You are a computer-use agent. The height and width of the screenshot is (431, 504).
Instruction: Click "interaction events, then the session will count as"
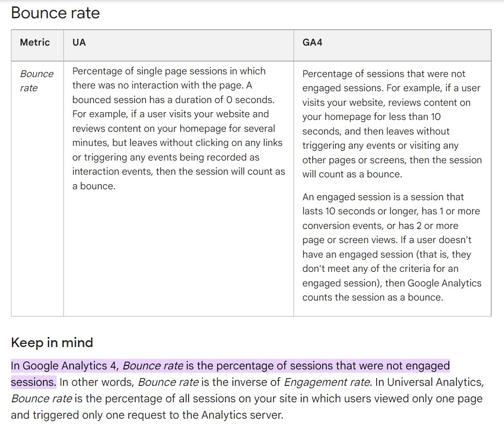178,171
